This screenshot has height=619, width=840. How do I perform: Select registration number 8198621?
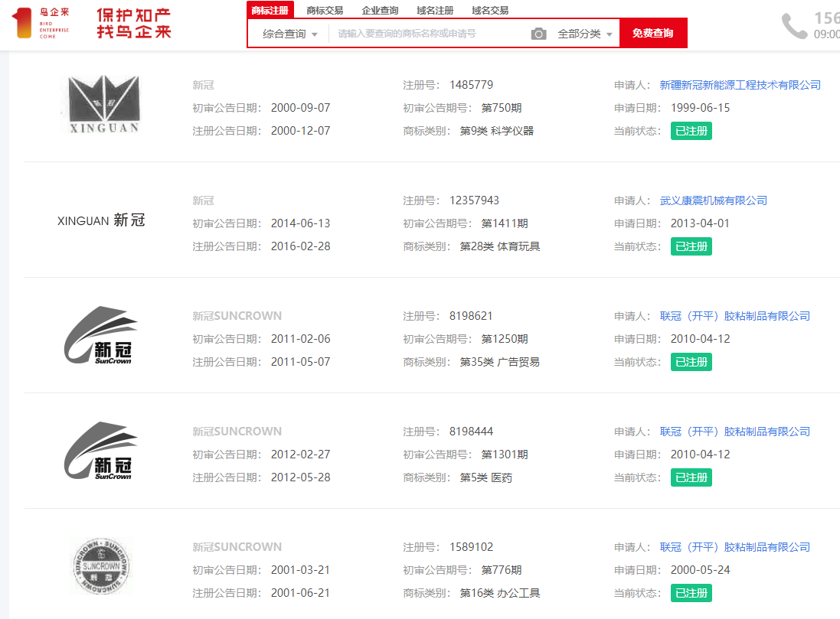(471, 317)
